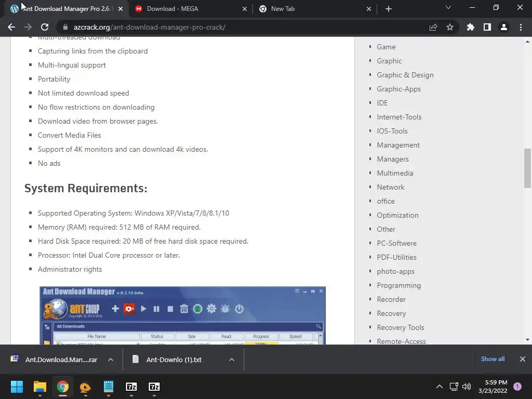Open the Extensions puzzle icon

[471, 27]
